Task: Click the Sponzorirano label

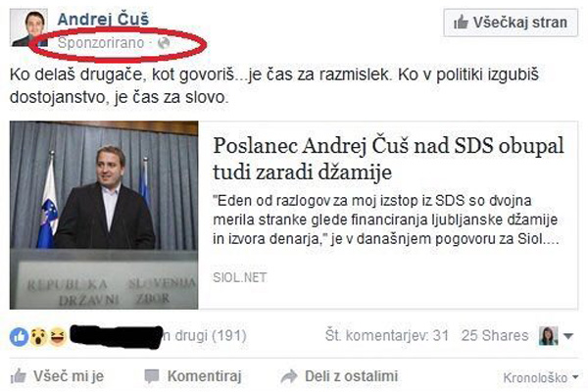Action: (101, 43)
